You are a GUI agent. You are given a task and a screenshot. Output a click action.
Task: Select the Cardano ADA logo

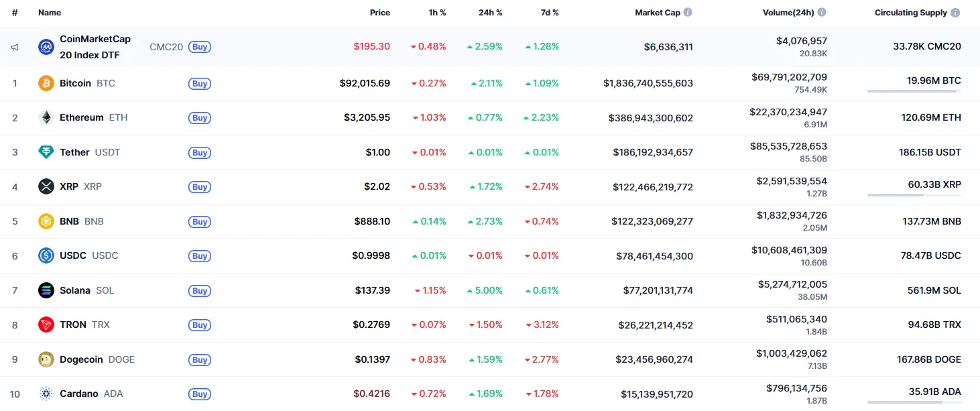(46, 394)
